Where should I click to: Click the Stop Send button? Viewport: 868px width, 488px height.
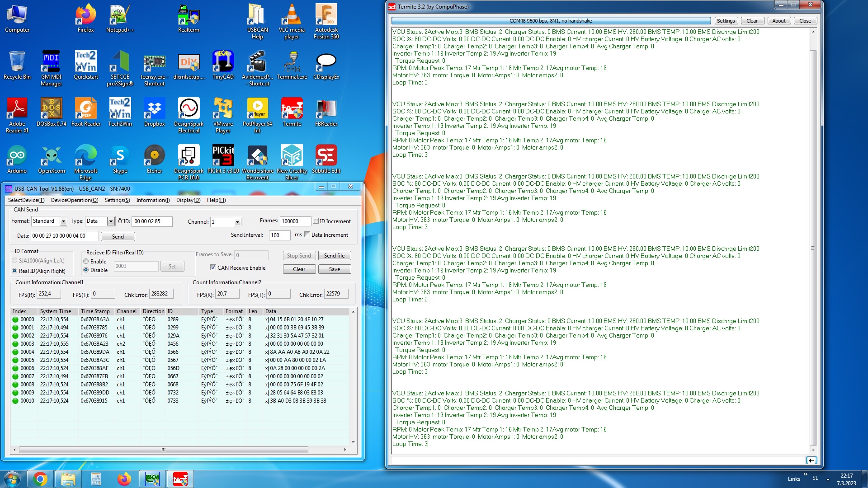coord(299,256)
